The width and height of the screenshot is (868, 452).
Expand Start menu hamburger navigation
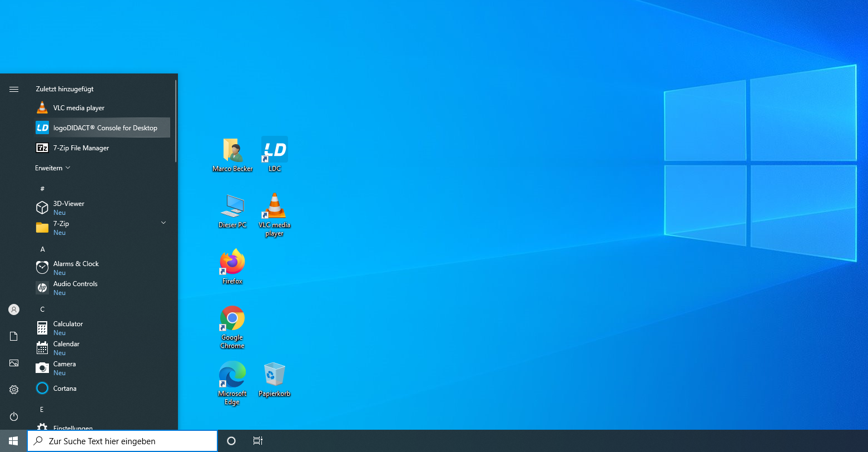coord(14,89)
